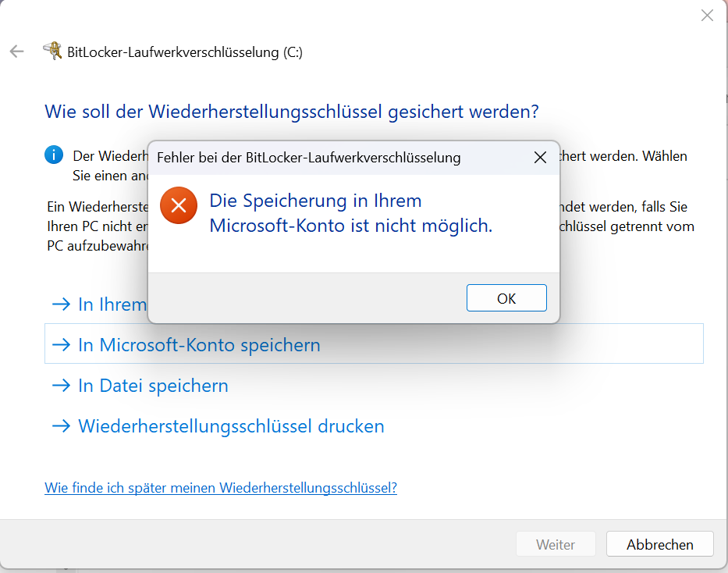Screen dimensions: 728x573
Task: Choose "Wiederherstellungsschlüssel drucken" option text
Action: pyautogui.click(x=231, y=426)
